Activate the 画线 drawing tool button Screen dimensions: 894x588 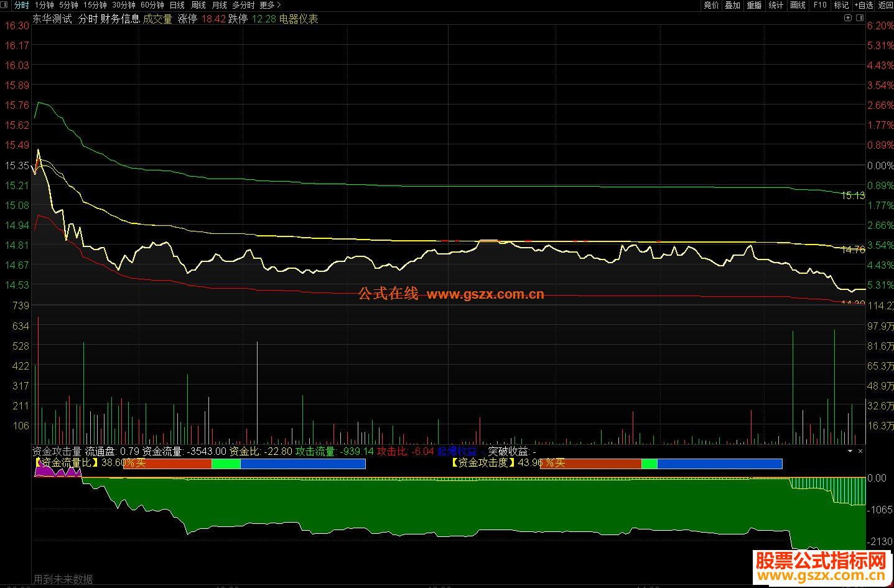pos(798,5)
